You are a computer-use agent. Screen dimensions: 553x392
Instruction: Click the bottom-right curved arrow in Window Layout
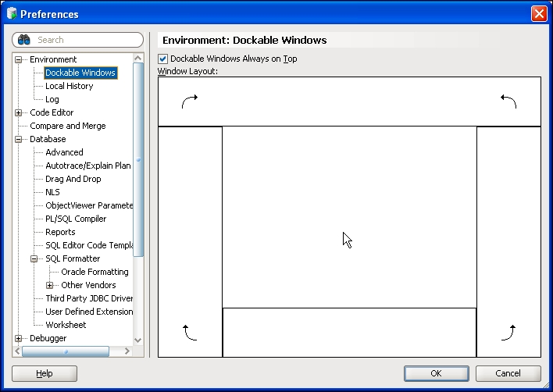coord(508,333)
